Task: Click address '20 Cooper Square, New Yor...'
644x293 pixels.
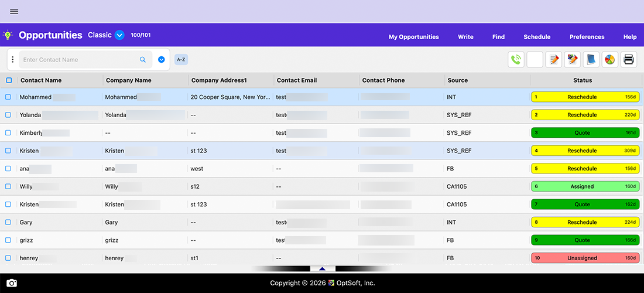Action: click(231, 97)
